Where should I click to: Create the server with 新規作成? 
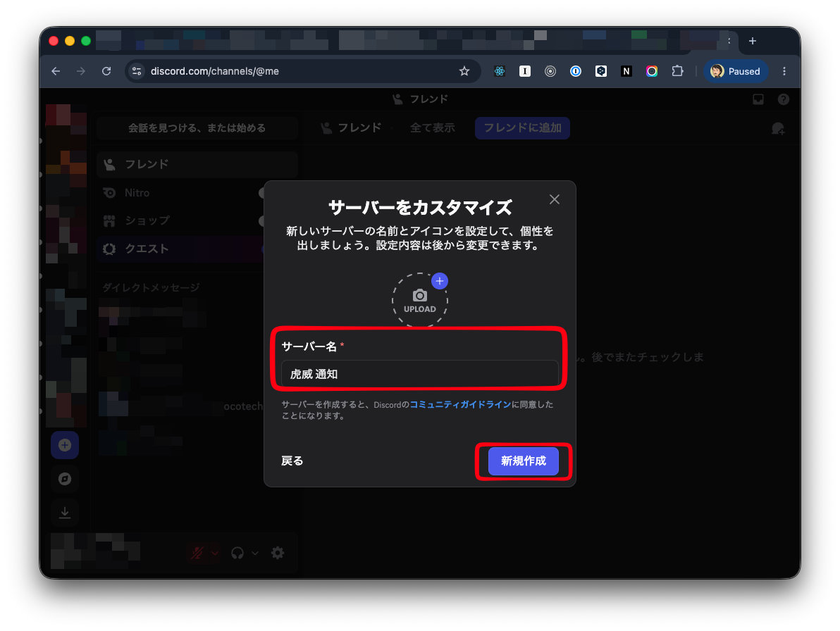coord(524,461)
